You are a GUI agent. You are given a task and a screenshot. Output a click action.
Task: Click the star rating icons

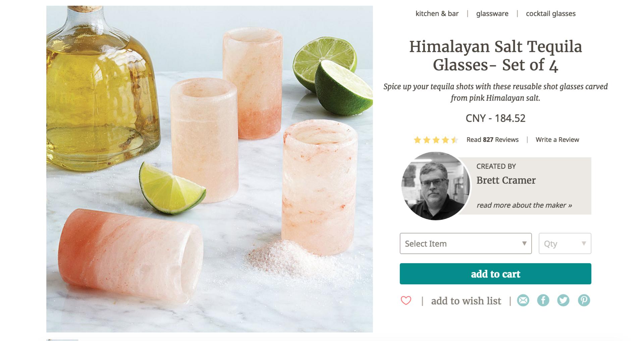click(435, 140)
